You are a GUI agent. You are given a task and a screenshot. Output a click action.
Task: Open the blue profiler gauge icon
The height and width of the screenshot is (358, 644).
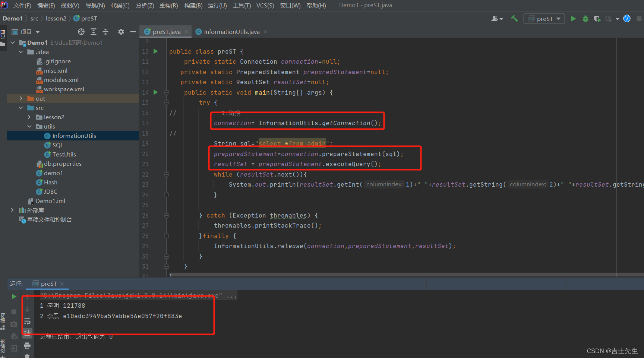(627, 19)
